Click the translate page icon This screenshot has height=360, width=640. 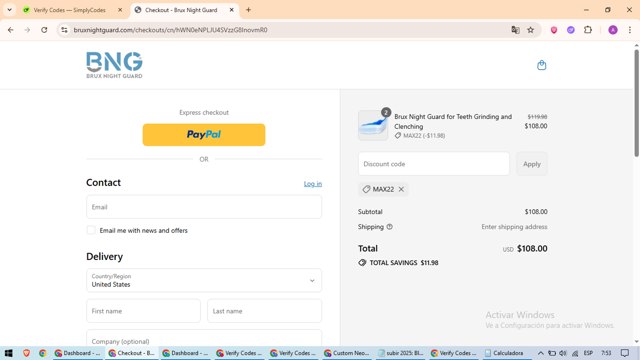click(x=516, y=30)
